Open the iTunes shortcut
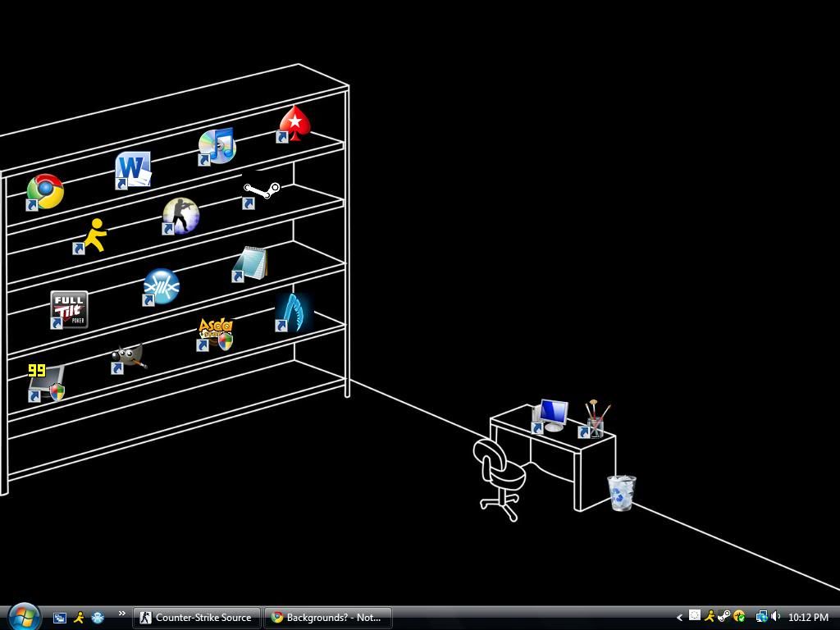840x630 pixels. pos(217,146)
